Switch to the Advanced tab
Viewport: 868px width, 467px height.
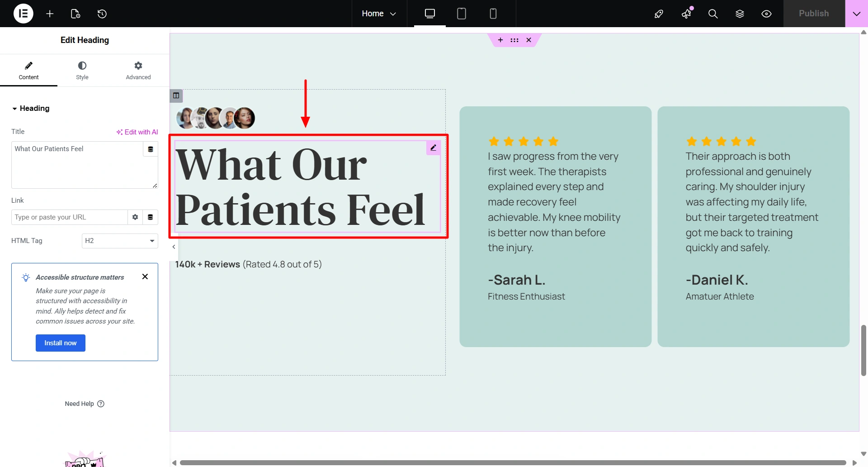pyautogui.click(x=138, y=71)
